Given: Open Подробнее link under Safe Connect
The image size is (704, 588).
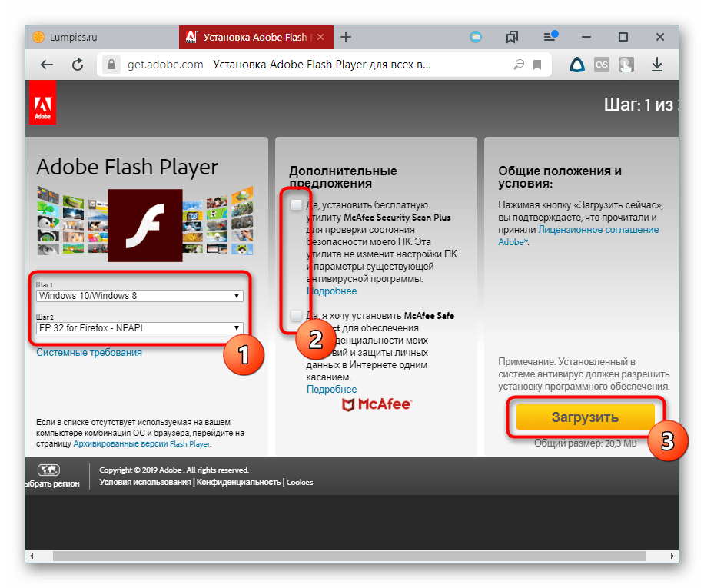Looking at the screenshot, I should point(332,390).
